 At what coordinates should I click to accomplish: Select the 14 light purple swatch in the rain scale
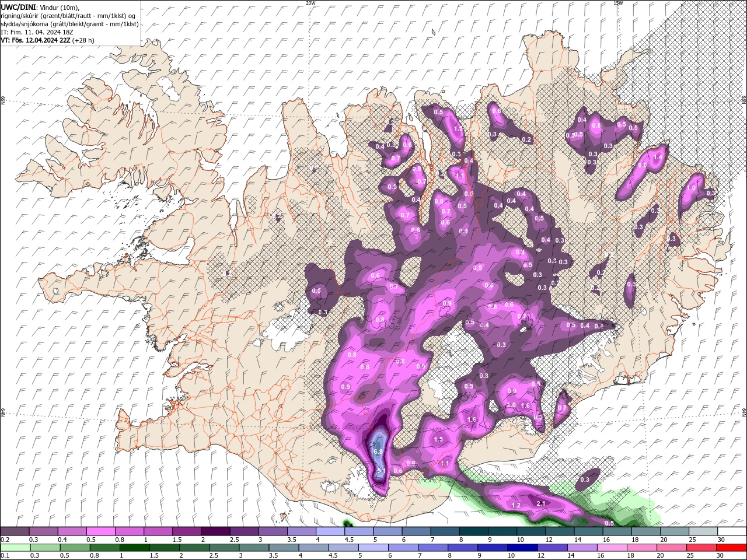pos(582,548)
